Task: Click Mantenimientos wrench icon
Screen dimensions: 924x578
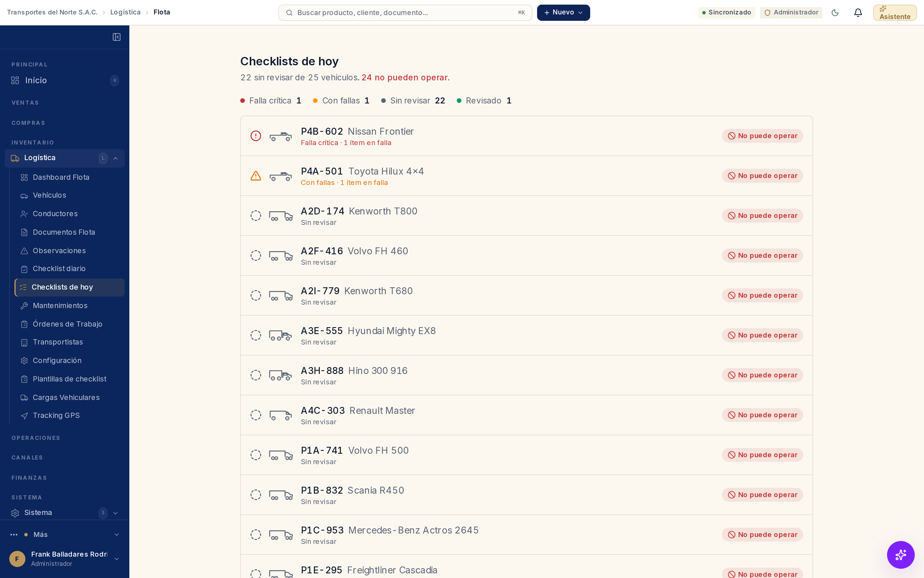Action: 24,306
